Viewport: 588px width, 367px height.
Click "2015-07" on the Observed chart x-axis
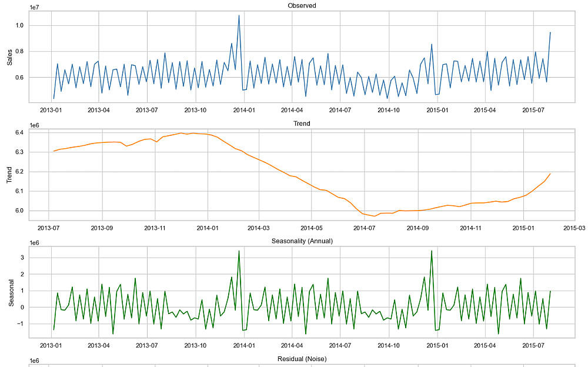point(533,111)
